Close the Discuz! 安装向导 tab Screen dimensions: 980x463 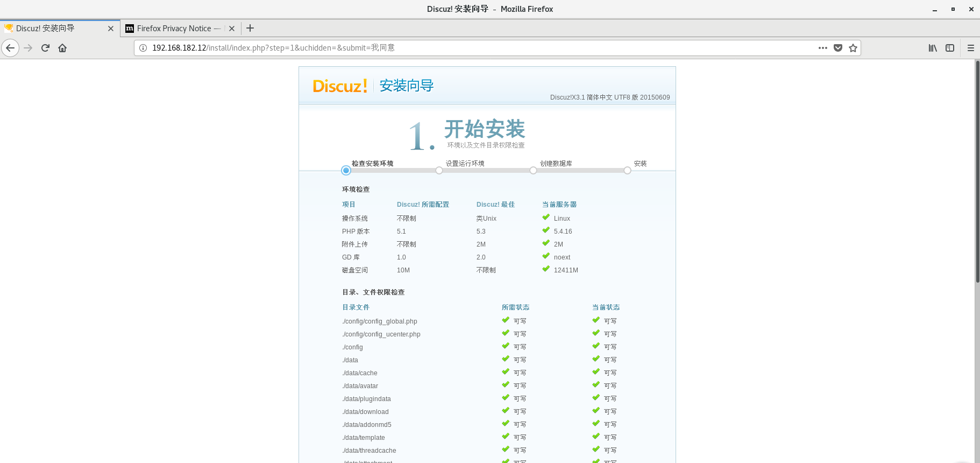coord(111,29)
